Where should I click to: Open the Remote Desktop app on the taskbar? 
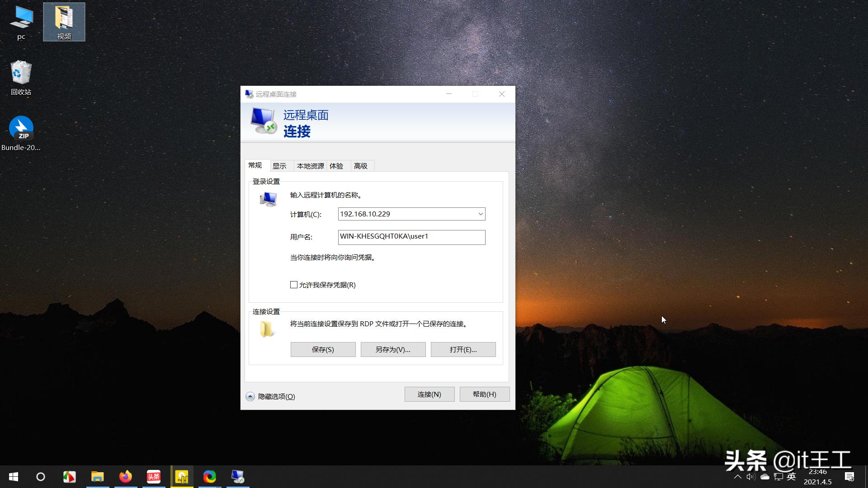pyautogui.click(x=237, y=476)
